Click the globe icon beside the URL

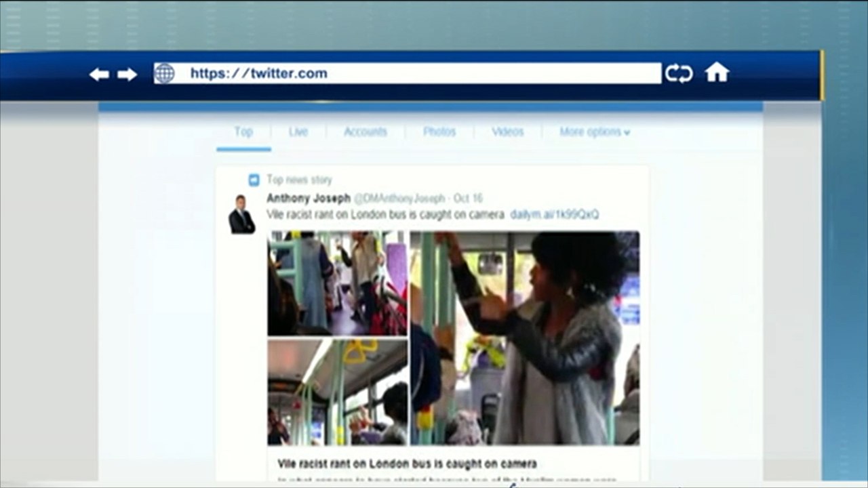pos(164,73)
